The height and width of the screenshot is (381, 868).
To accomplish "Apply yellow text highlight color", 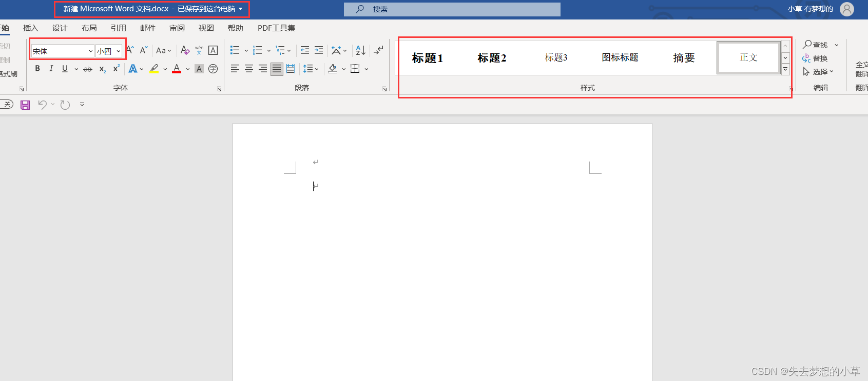I will (x=154, y=69).
